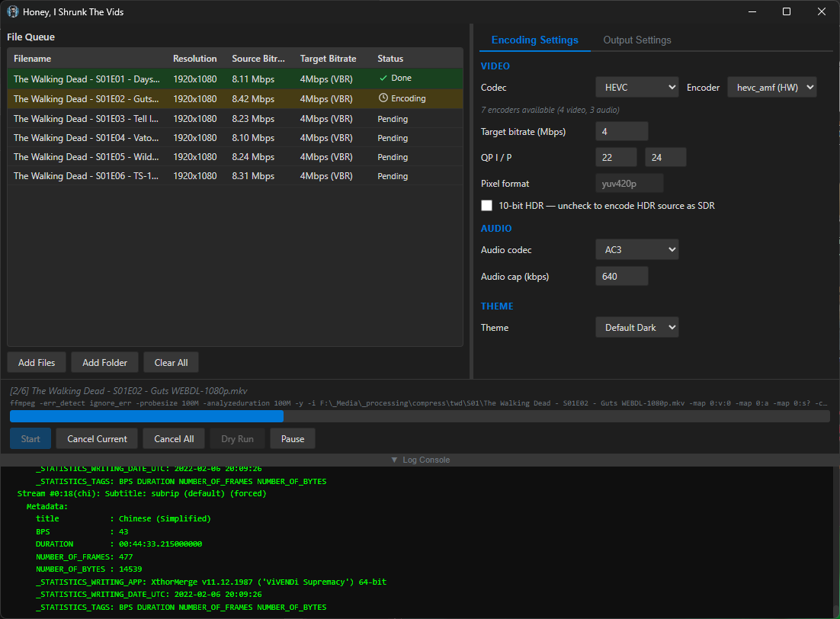This screenshot has height=619, width=840.
Task: Cancel Current encoding job
Action: pos(97,439)
